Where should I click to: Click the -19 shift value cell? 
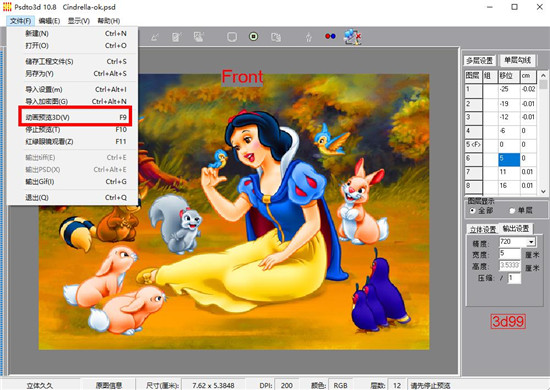tap(509, 105)
